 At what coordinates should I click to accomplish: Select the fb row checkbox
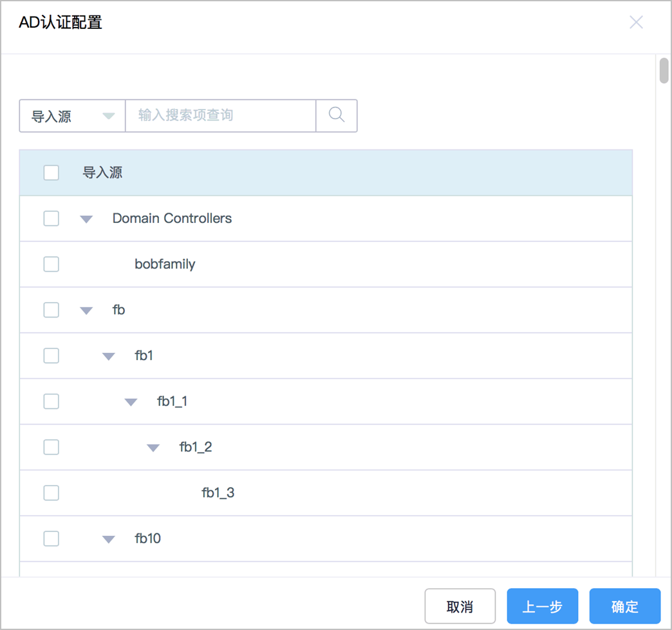point(51,310)
